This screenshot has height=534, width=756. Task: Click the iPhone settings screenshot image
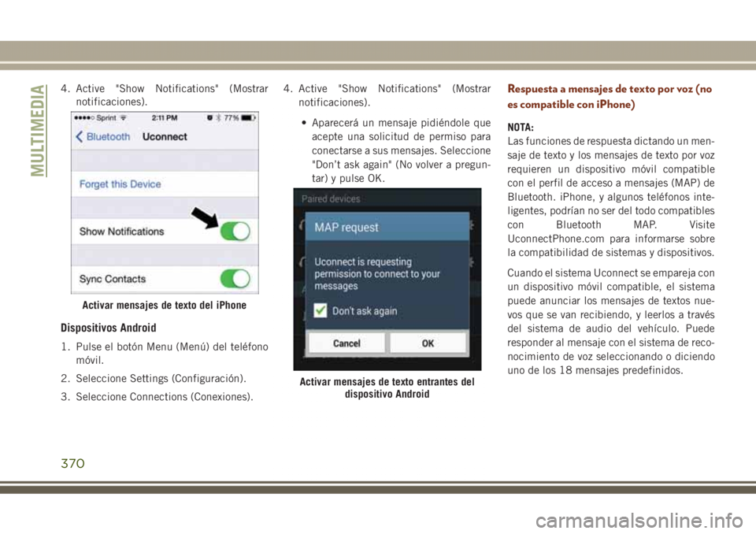tap(165, 202)
